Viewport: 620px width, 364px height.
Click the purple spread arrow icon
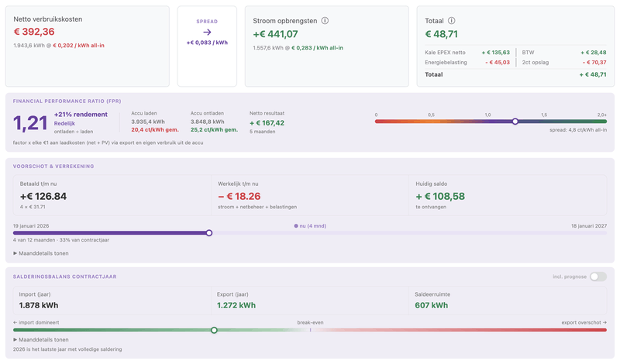[207, 32]
